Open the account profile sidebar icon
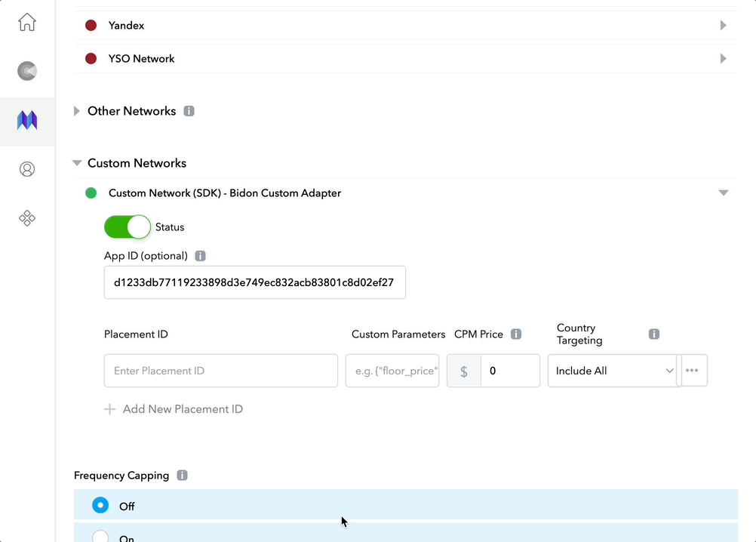 [x=27, y=169]
